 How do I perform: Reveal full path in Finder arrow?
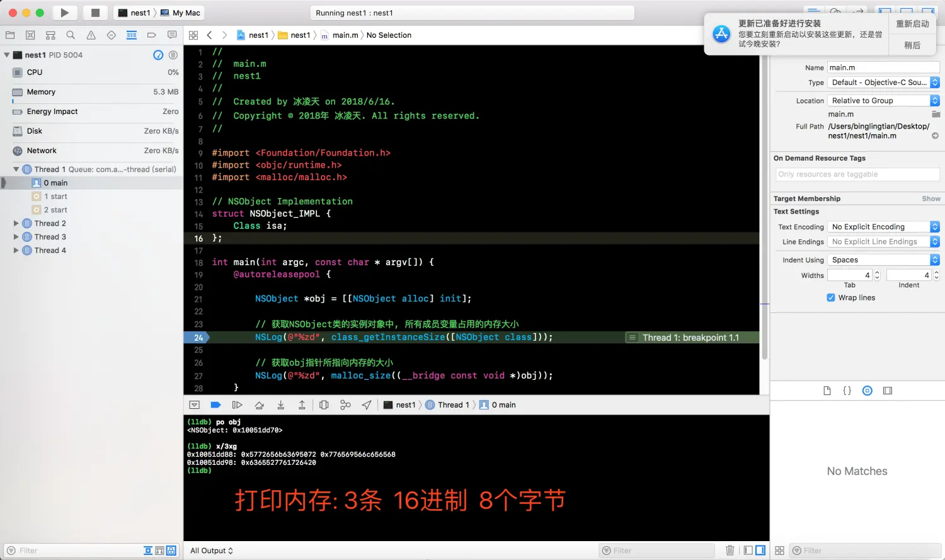[x=936, y=136]
